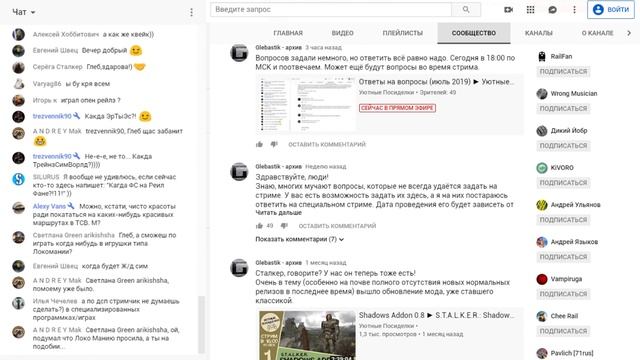The image size is (640, 360).
Task: Like the Здравствуйте, люди! post
Action: (x=259, y=226)
